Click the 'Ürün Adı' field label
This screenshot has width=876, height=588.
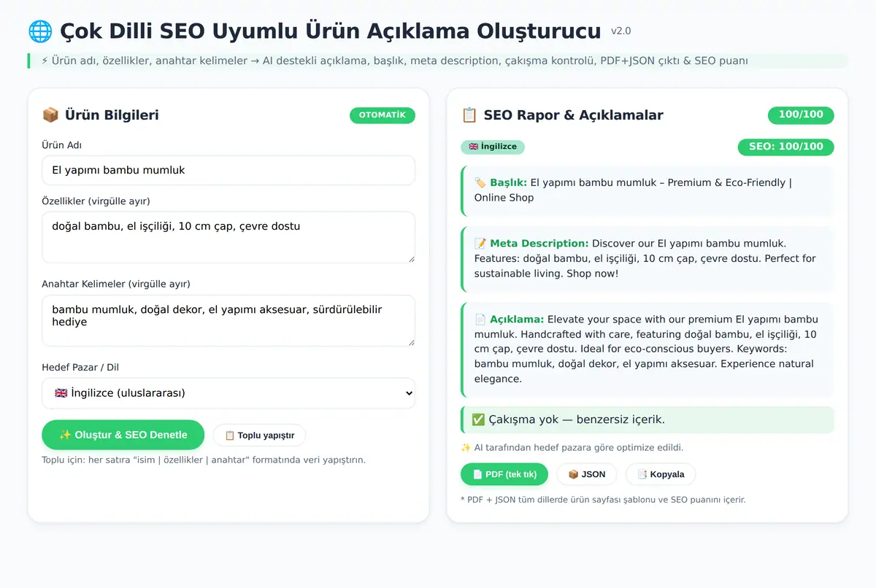point(62,145)
